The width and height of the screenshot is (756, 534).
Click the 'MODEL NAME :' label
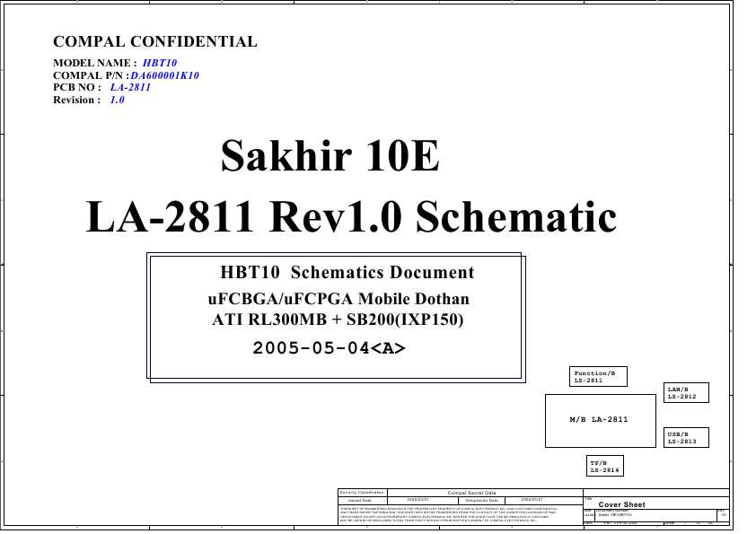[x=95, y=63]
